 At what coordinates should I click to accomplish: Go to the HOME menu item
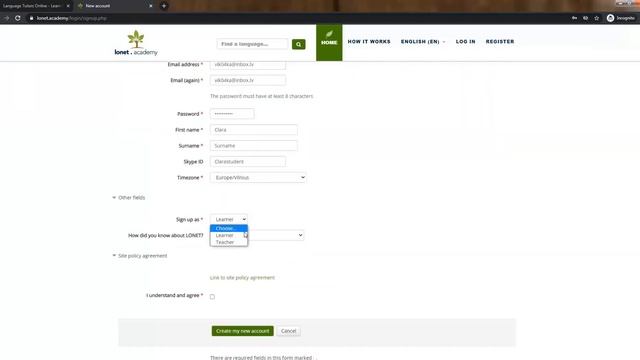click(329, 42)
